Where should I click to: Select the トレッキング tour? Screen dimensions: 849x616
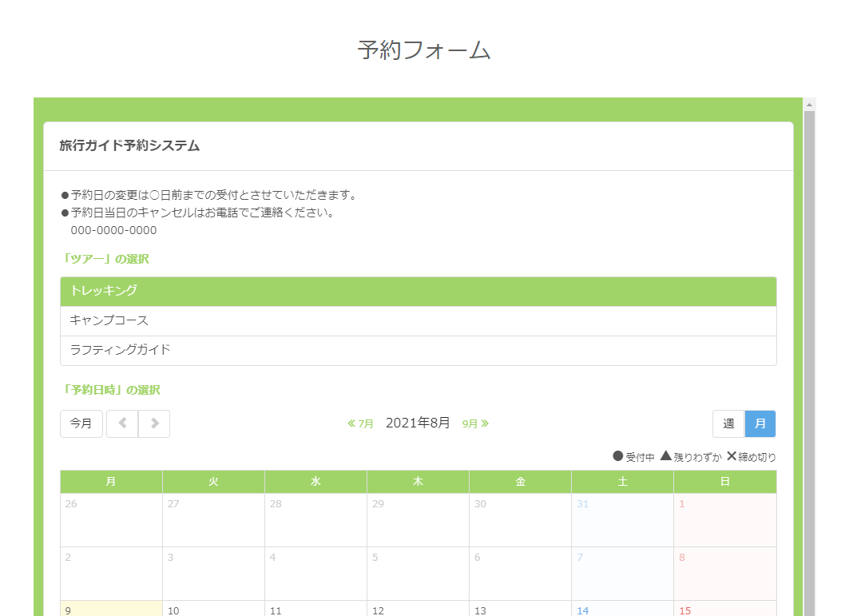click(418, 292)
